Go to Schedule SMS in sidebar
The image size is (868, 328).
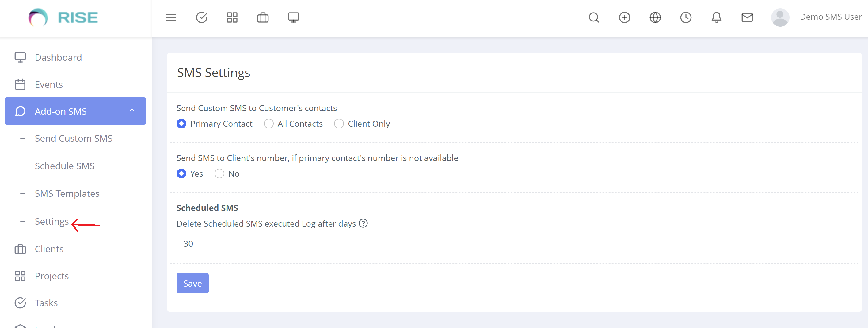(x=65, y=166)
